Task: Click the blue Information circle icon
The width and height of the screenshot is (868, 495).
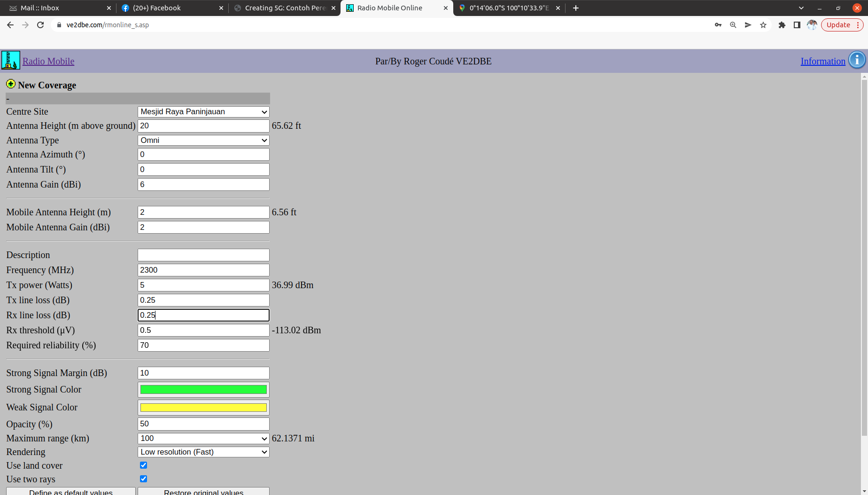Action: pos(857,60)
